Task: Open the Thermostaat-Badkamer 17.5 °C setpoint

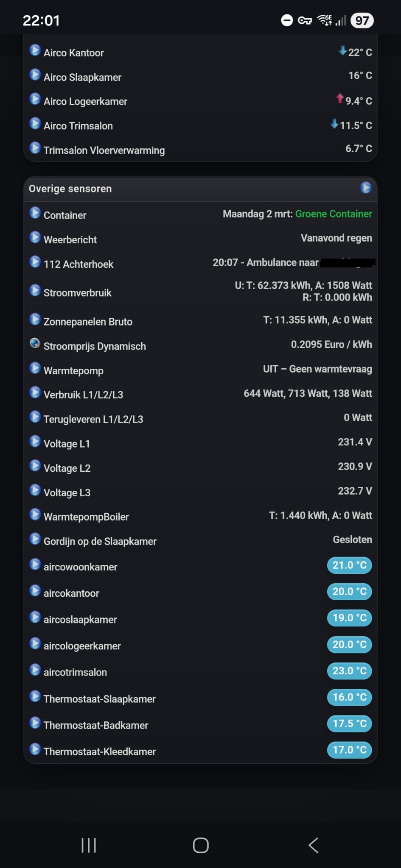Action: point(349,723)
